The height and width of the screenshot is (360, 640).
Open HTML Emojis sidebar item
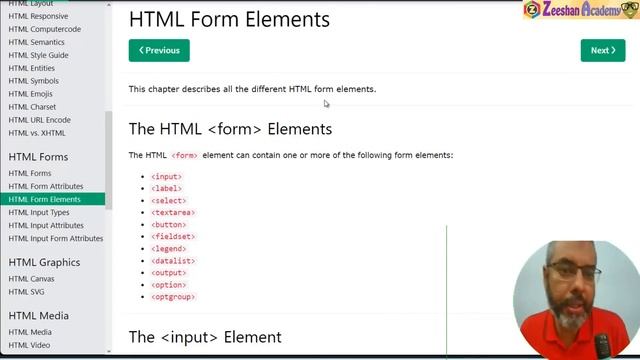(30, 94)
